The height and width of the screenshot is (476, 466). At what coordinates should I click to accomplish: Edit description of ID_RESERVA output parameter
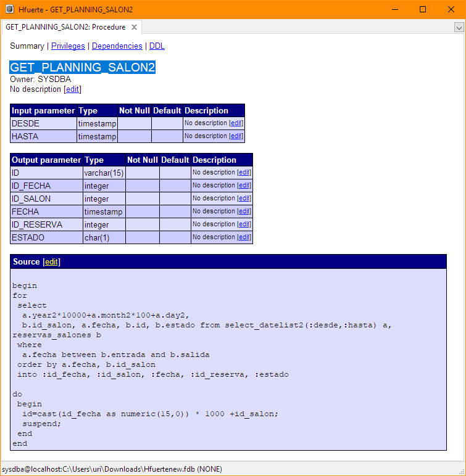tap(244, 224)
